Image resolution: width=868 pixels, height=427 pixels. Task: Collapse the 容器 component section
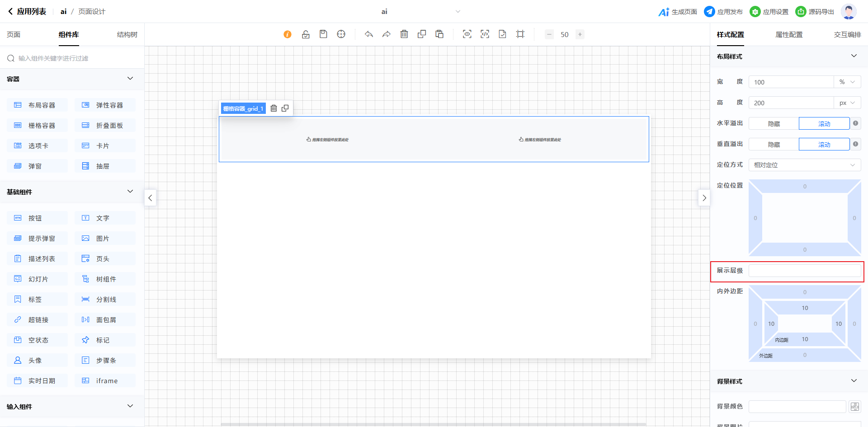pyautogui.click(x=130, y=79)
